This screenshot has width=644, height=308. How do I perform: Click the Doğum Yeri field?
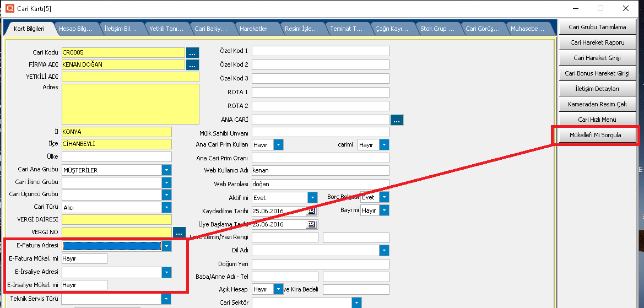(321, 264)
